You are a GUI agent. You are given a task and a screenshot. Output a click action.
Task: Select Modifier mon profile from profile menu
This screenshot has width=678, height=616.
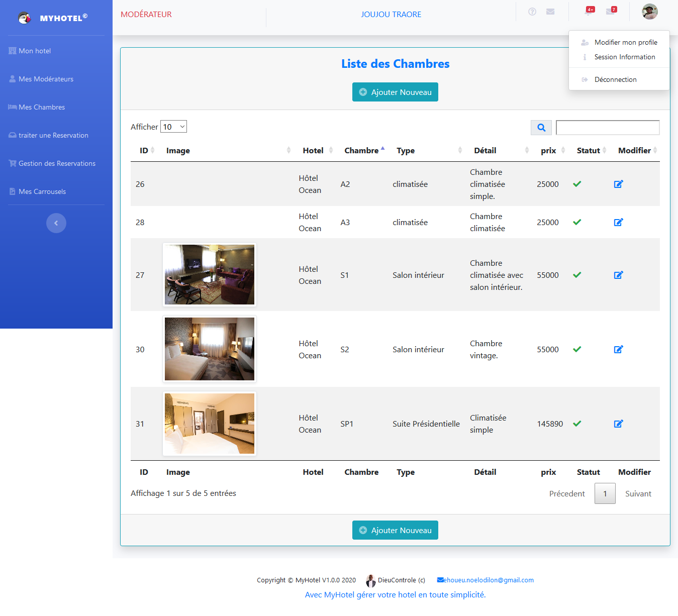pos(626,42)
